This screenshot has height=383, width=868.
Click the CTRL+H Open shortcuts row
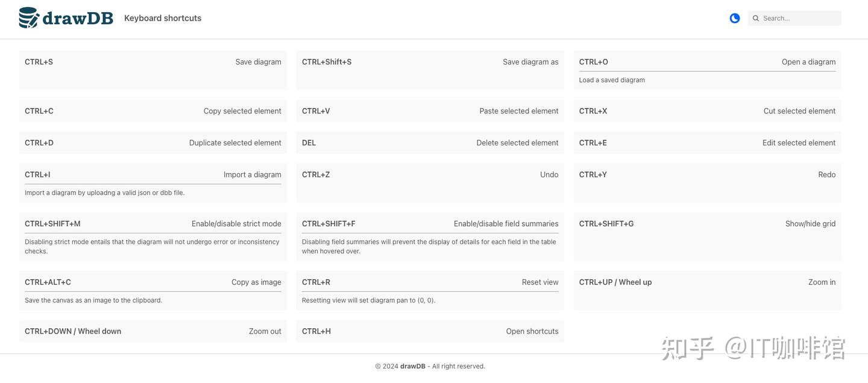coord(430,331)
